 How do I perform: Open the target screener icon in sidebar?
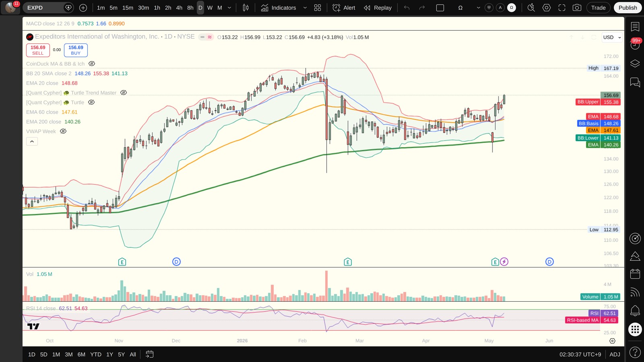(x=635, y=239)
